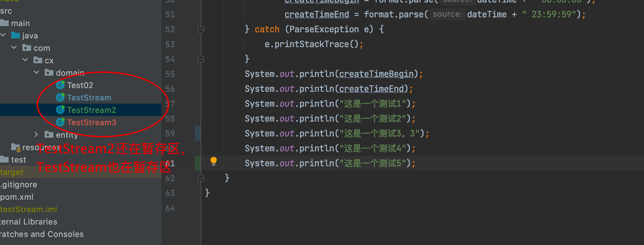Click the TestStream2 class file icon
This screenshot has width=644, height=245.
tap(60, 110)
